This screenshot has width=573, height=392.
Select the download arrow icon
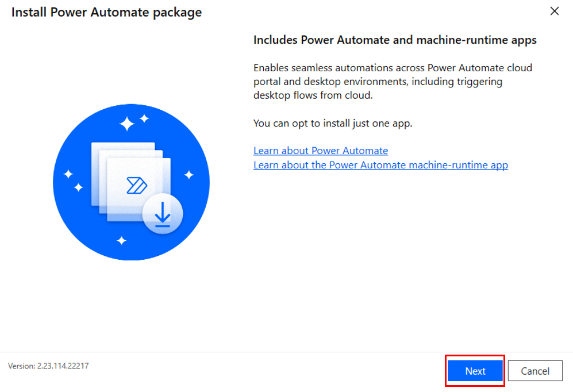tap(163, 214)
